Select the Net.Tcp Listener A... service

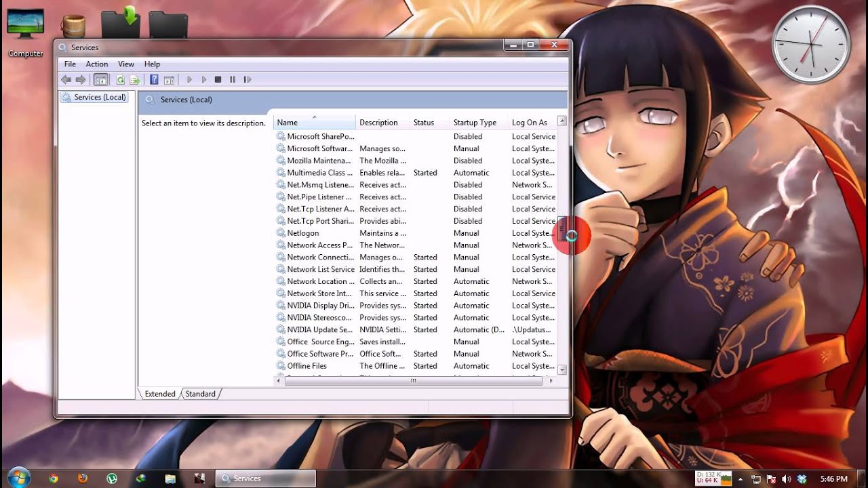pyautogui.click(x=415, y=209)
